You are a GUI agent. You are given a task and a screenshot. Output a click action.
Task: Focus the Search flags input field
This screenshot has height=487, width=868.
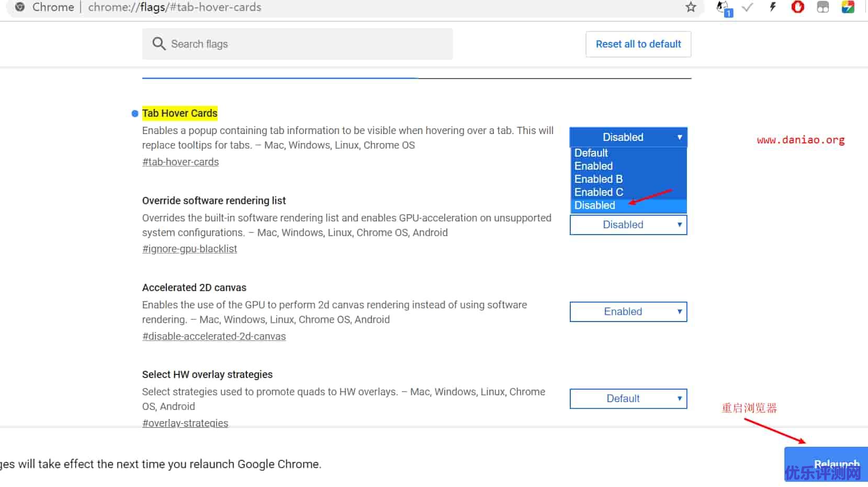pyautogui.click(x=297, y=44)
